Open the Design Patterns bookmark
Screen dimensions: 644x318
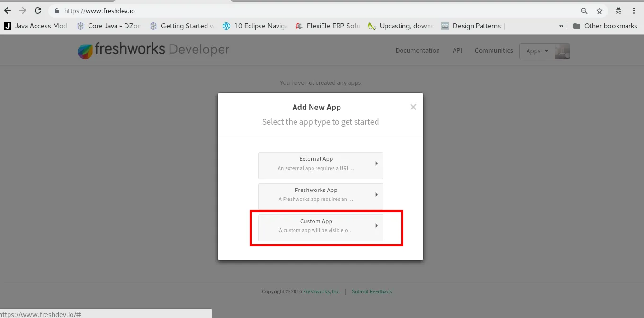[x=474, y=26]
